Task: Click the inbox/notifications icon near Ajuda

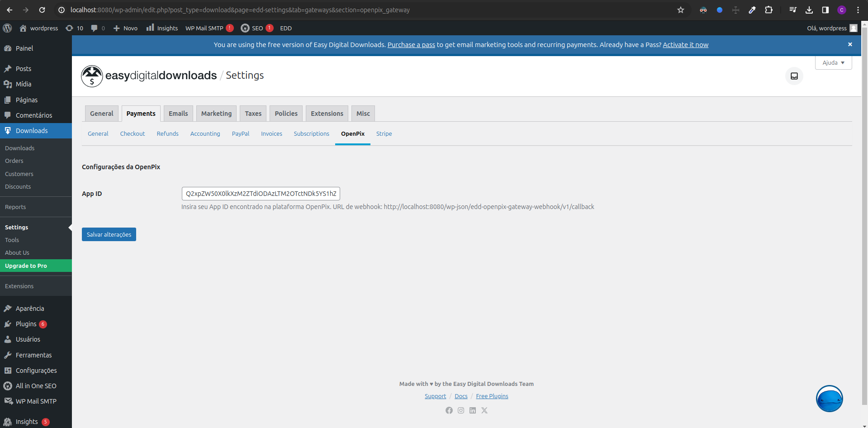Action: click(x=794, y=76)
